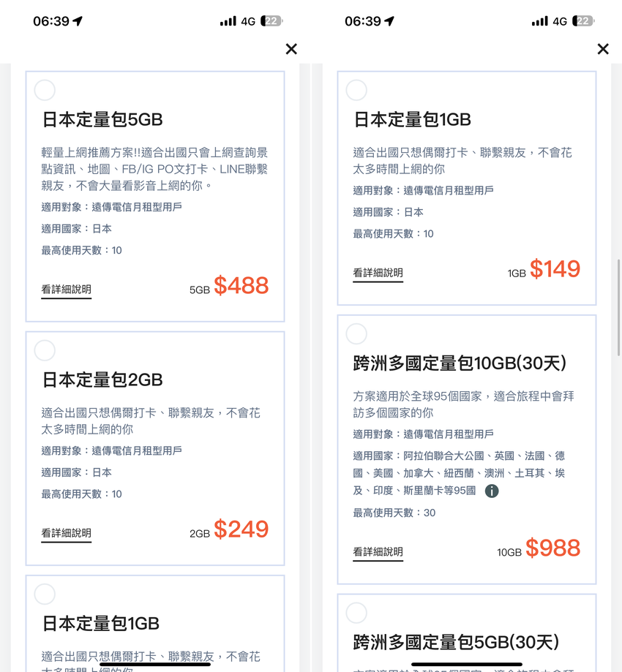Click the right-side vertical scrollbar
Screen dimensions: 622x672
[x=618, y=307]
